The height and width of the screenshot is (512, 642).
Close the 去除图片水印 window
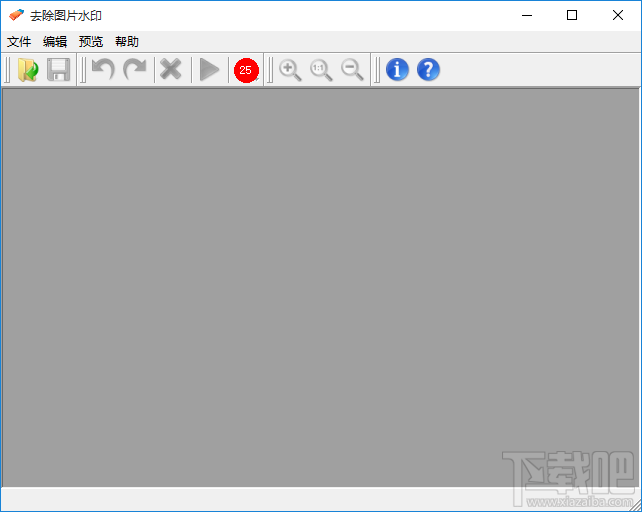618,15
